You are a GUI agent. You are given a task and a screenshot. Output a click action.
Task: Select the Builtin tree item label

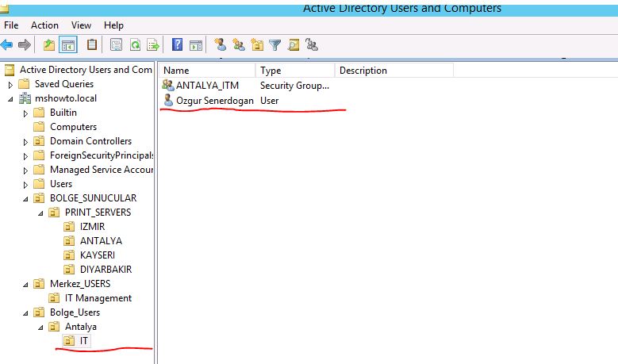63,113
